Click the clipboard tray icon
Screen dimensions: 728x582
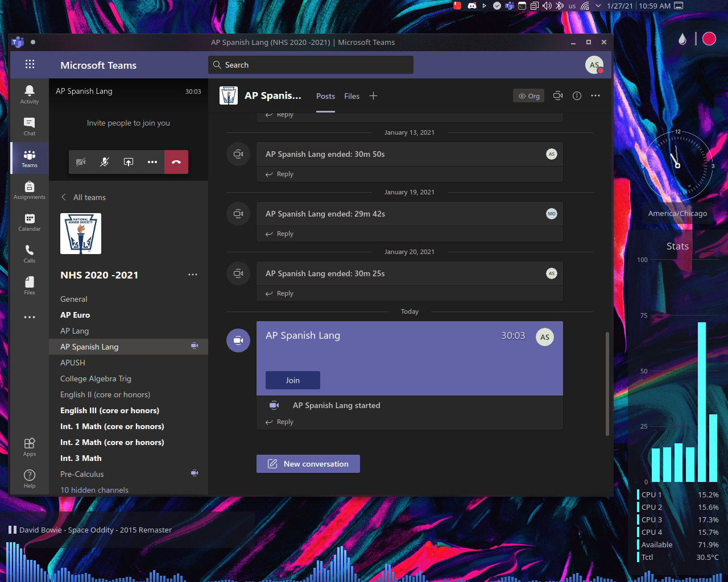click(x=535, y=6)
